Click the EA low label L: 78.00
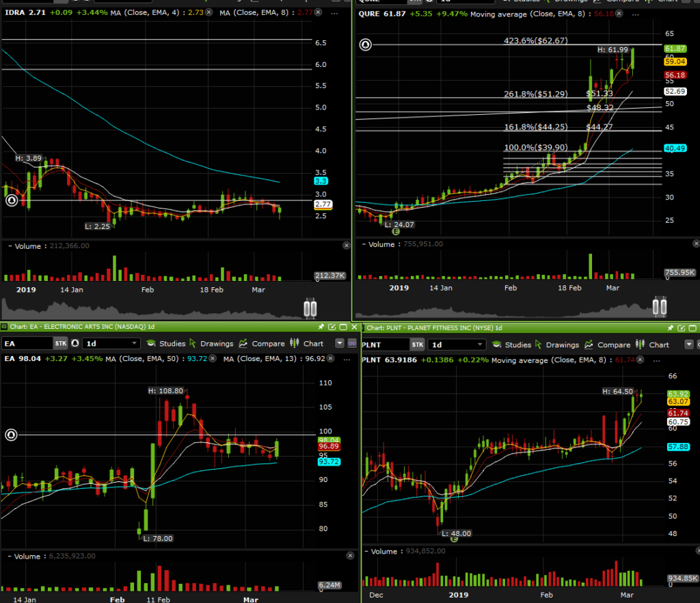This screenshot has height=603, width=700. 158,538
